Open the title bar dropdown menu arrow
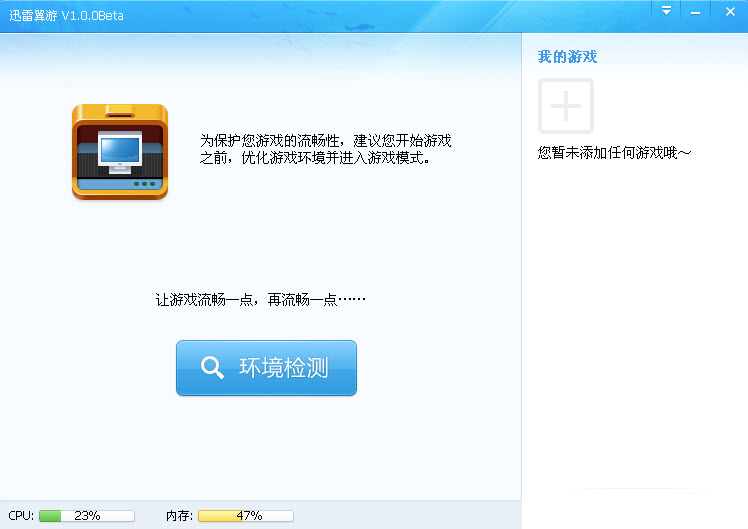 tap(666, 10)
